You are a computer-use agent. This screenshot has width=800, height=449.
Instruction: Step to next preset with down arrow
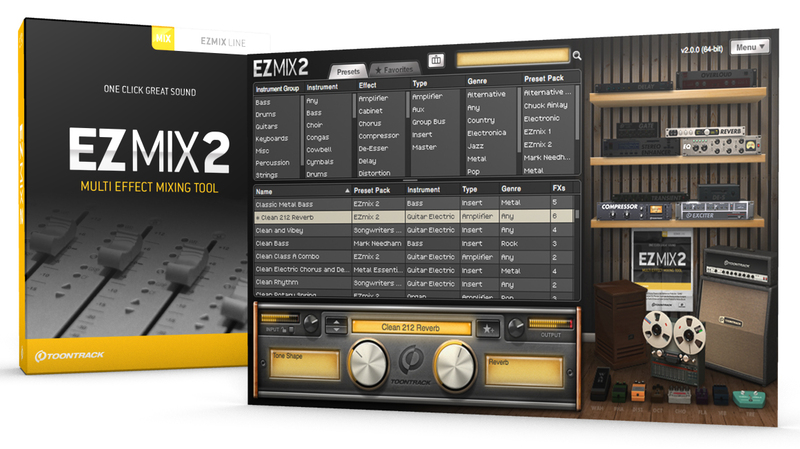336,330
